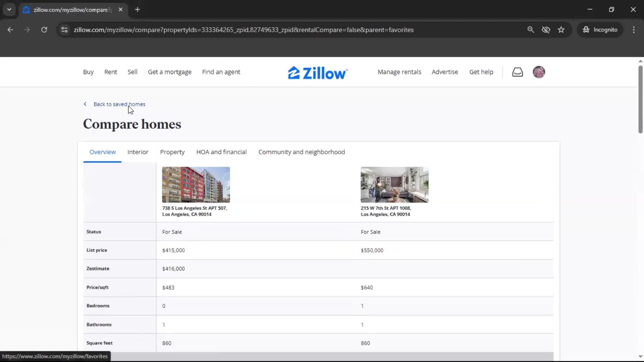
Task: Open Community and neighborhood tab
Action: tap(301, 152)
